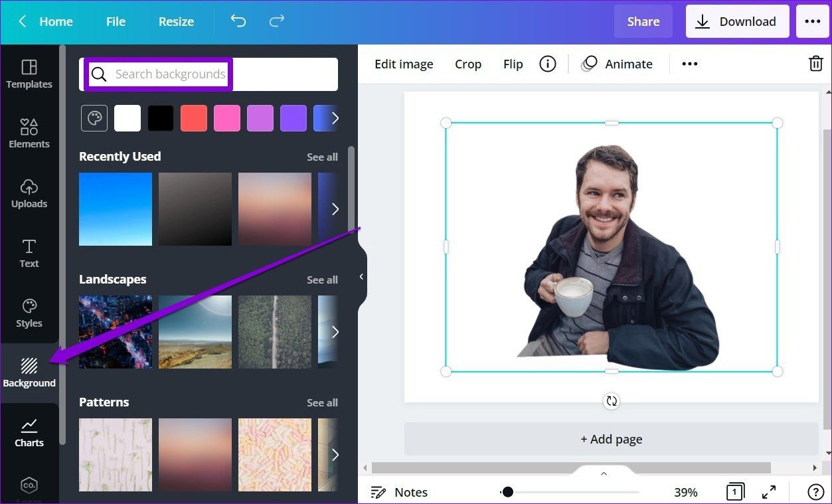Click See all next to Landscapes

coord(322,280)
